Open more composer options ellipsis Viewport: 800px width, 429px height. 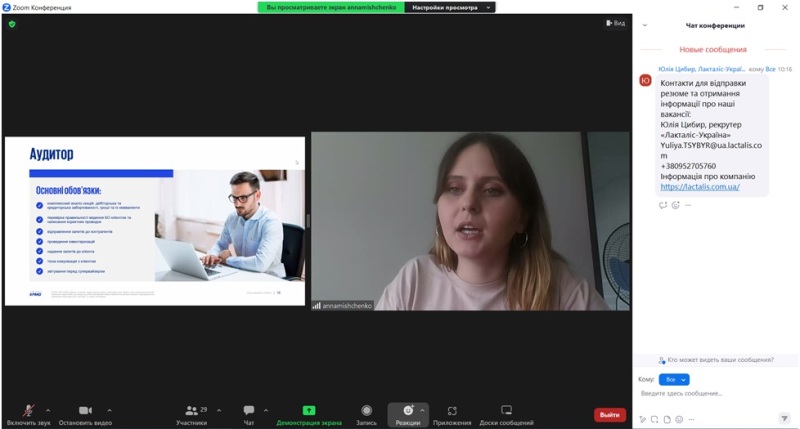point(691,419)
